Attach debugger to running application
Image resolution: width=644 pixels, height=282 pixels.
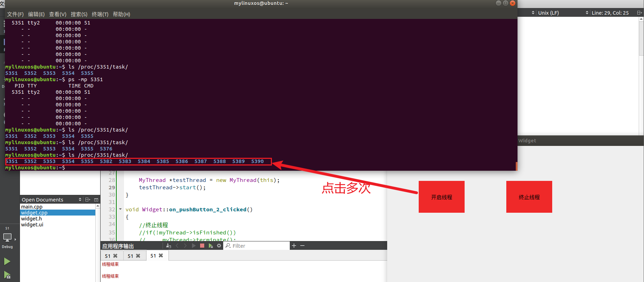(x=211, y=246)
